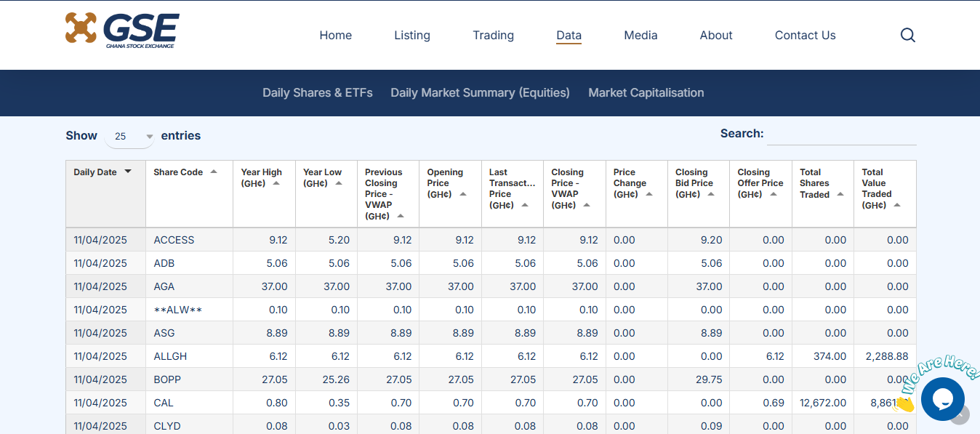The height and width of the screenshot is (434, 980).
Task: Sort by Closing Offer Price arrow
Action: 774,194
